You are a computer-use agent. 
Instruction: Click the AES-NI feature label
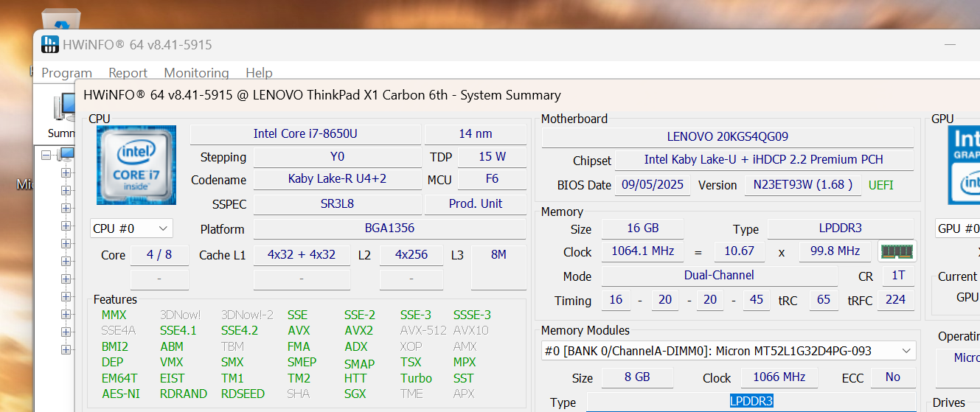click(121, 394)
